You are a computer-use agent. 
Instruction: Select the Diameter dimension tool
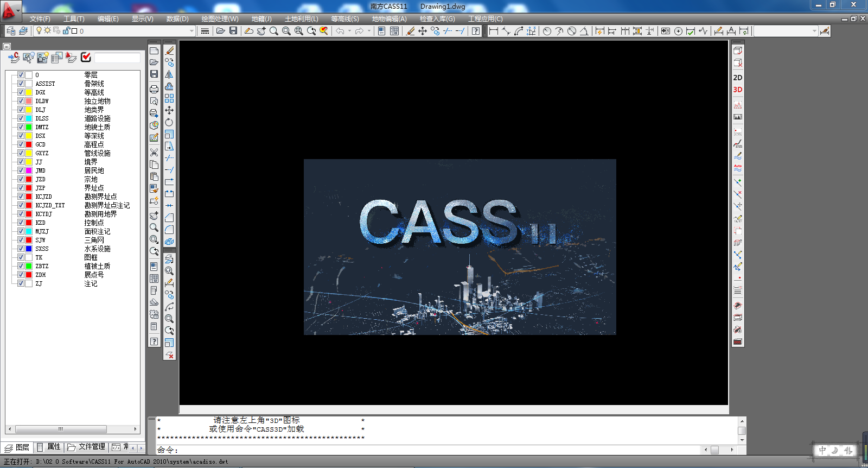[572, 31]
